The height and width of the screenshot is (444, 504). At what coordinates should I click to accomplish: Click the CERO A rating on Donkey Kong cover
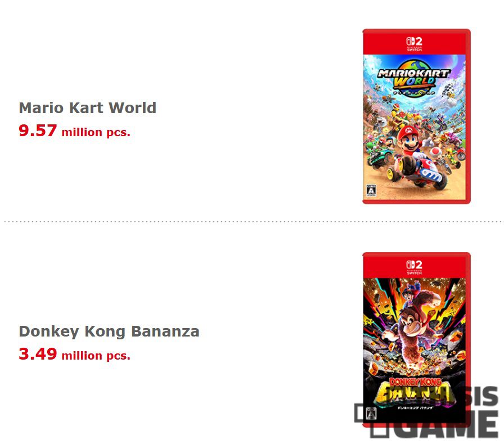pyautogui.click(x=371, y=414)
